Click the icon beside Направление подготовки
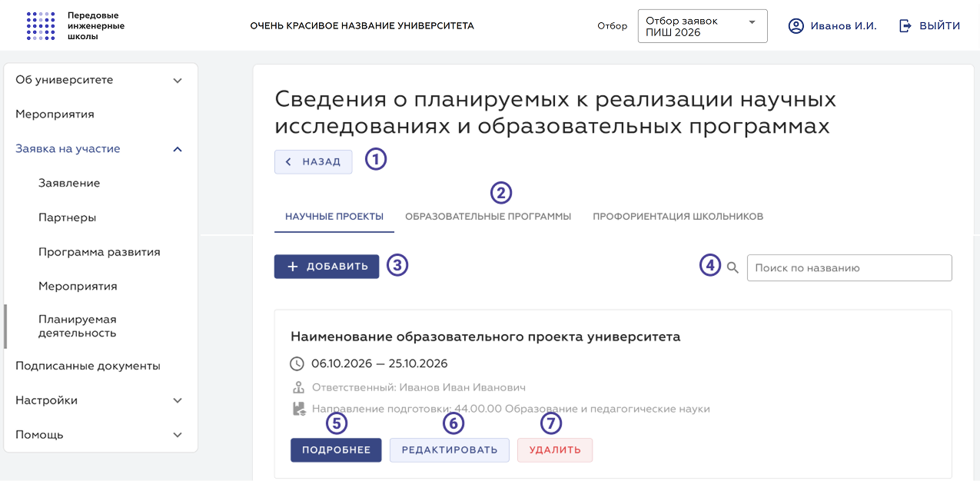The image size is (980, 481). coord(300,409)
